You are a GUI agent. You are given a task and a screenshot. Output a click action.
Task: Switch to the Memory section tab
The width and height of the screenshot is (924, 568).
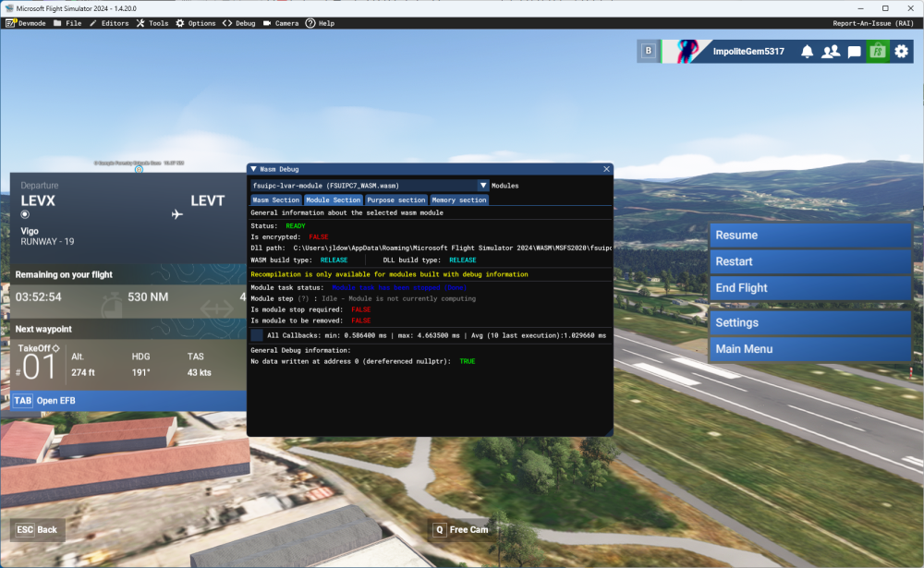(458, 199)
